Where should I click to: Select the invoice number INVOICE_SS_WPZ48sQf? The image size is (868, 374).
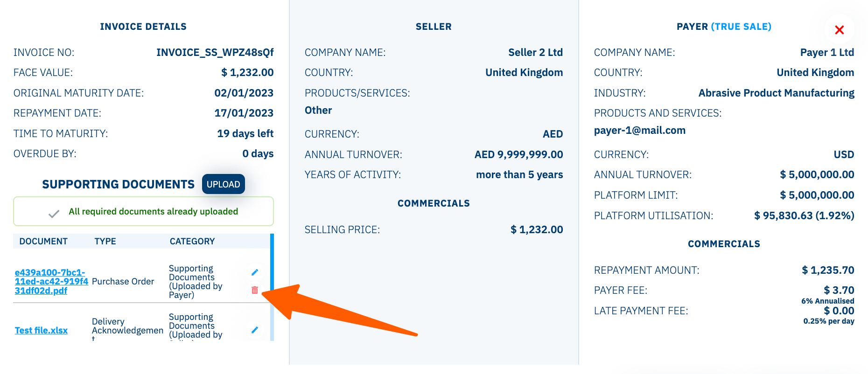point(215,53)
